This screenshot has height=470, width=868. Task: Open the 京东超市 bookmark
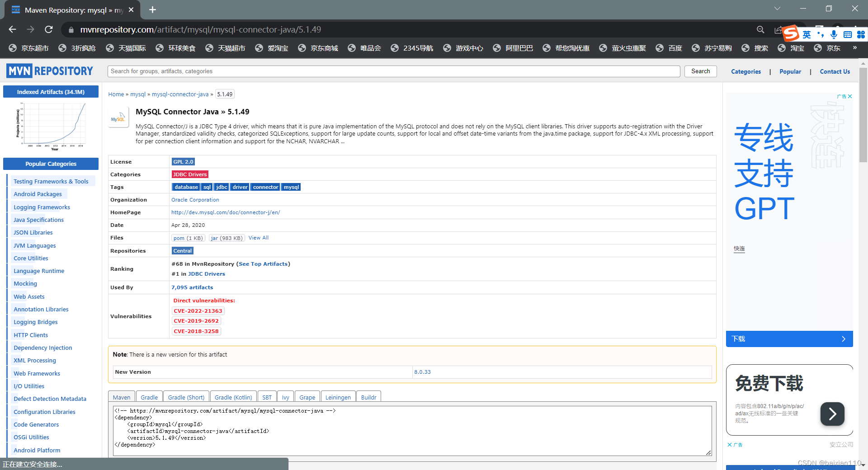point(29,48)
